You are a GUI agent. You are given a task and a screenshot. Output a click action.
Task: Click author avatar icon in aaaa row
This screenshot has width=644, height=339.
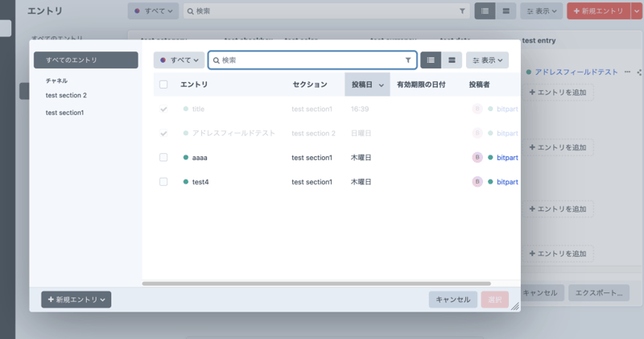pos(477,158)
